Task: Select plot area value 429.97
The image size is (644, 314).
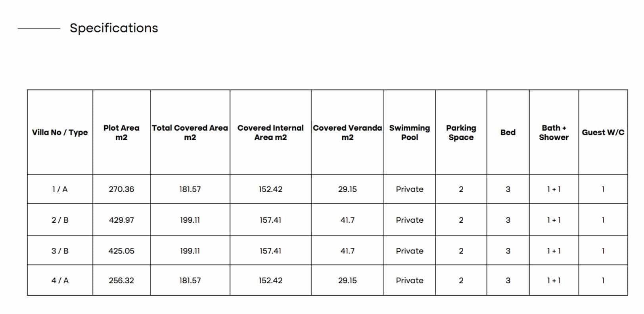Action: pyautogui.click(x=121, y=220)
